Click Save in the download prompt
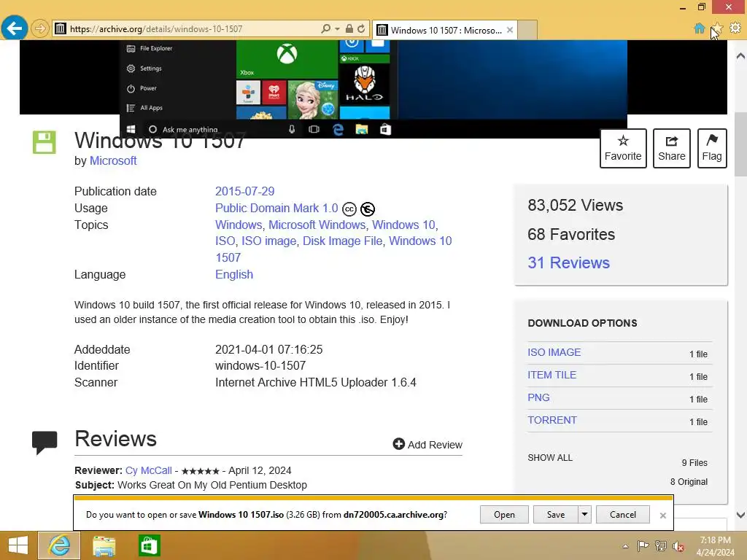The height and width of the screenshot is (560, 747). pyautogui.click(x=555, y=514)
